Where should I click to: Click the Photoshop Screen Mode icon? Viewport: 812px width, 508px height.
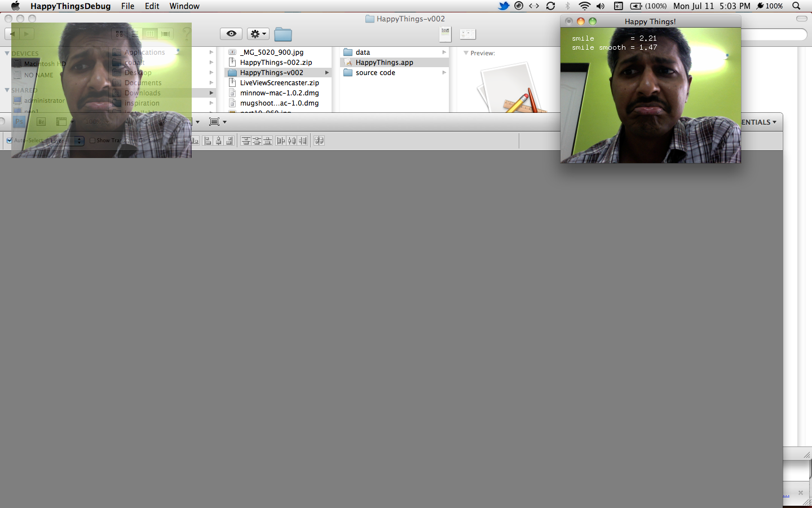214,122
